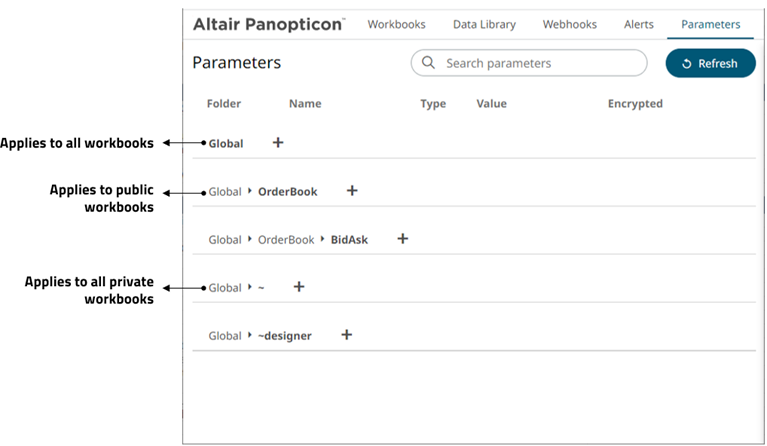Click the plus icon next to ~designer

[x=347, y=335]
